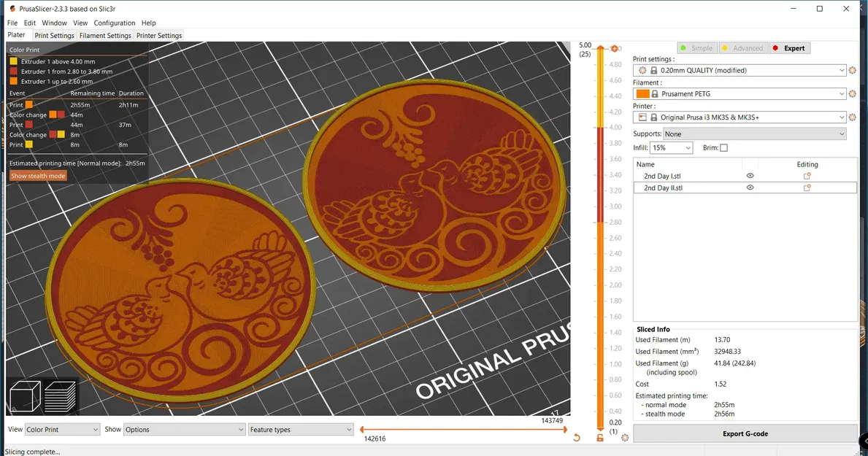Screen dimensions: 868x456
Task: Open the Filament preset dropdown
Action: point(740,93)
